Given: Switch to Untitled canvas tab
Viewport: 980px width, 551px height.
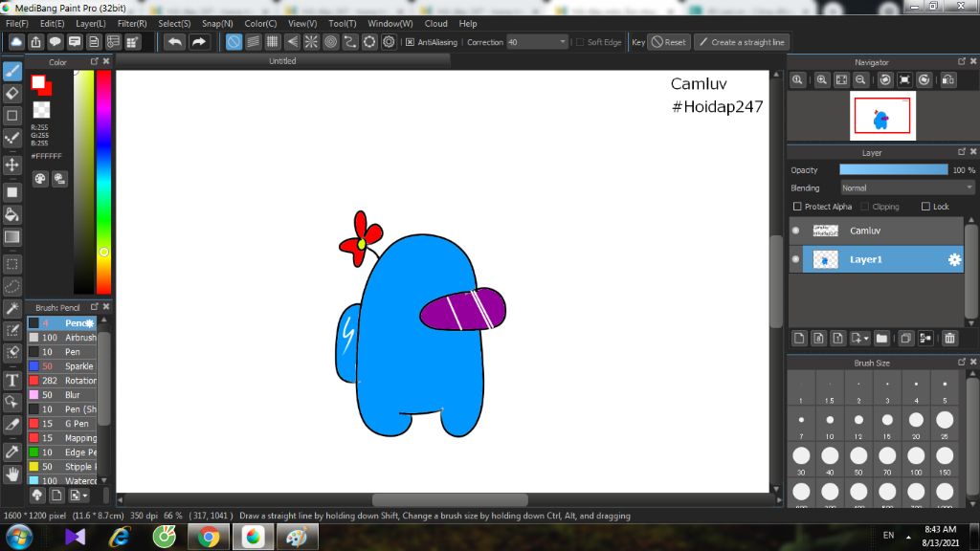Looking at the screenshot, I should point(282,61).
